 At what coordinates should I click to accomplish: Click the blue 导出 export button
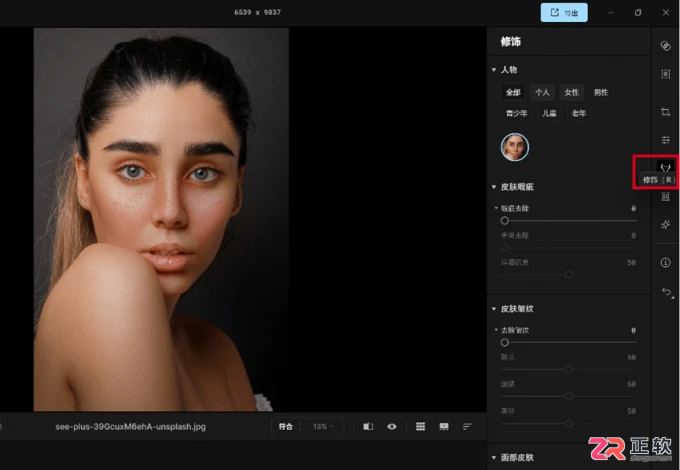[x=564, y=13]
